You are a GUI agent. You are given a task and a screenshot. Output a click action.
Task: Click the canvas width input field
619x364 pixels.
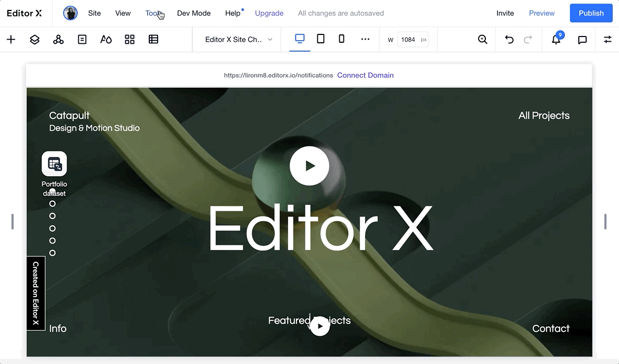pos(412,40)
